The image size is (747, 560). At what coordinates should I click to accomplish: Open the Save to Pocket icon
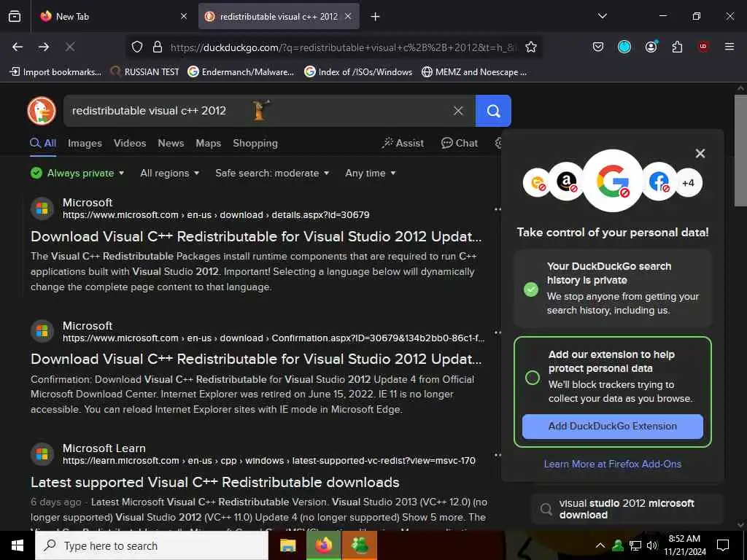click(598, 47)
